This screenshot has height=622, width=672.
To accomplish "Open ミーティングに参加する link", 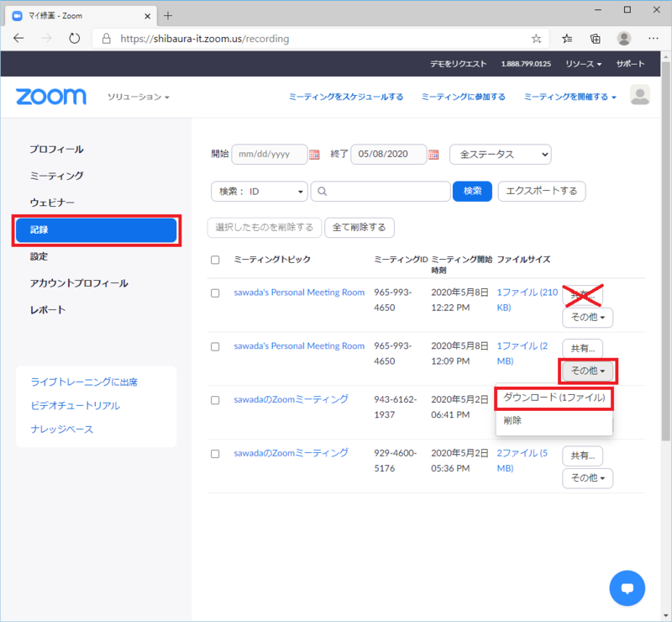I will 464,97.
